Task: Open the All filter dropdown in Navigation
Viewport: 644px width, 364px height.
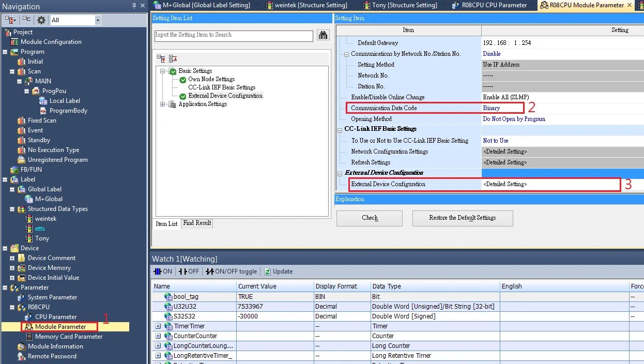Action: (x=98, y=20)
